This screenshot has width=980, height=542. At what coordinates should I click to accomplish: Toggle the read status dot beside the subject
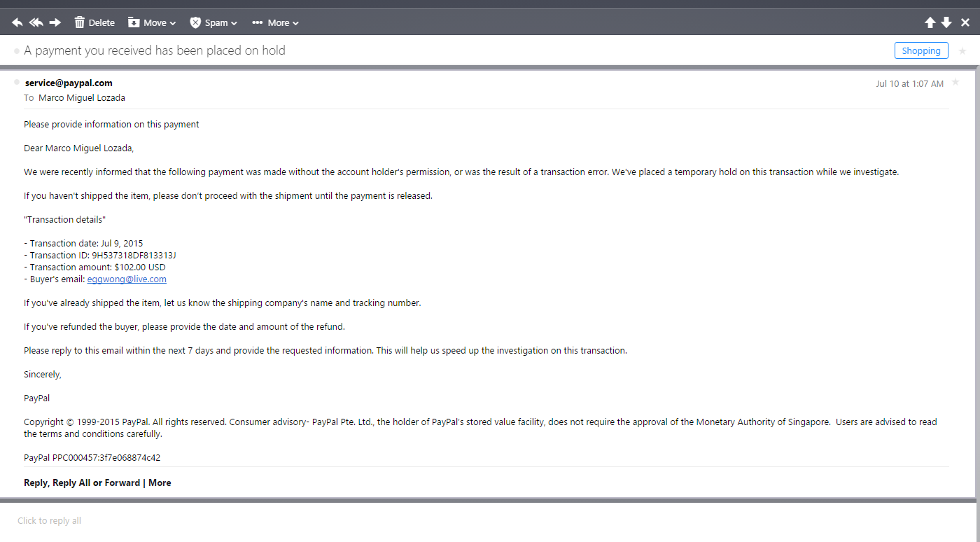(x=17, y=51)
